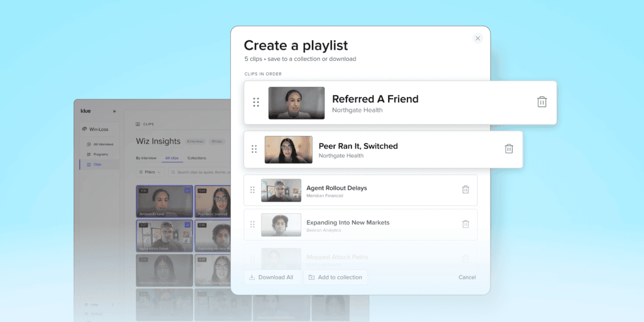Click the klue logo in background window
Screen dimensions: 644x322
[x=86, y=111]
